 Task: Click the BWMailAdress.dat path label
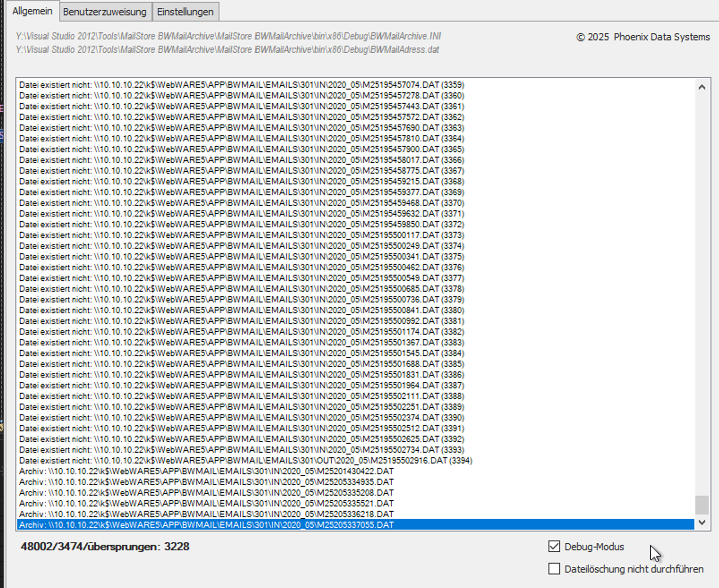coord(227,50)
